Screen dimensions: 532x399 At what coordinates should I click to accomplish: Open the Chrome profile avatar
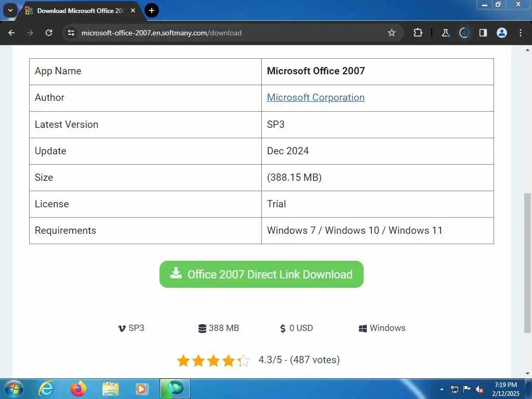tap(502, 33)
